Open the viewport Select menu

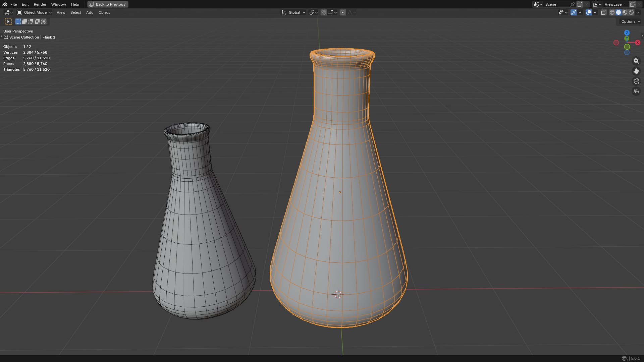[x=75, y=12]
